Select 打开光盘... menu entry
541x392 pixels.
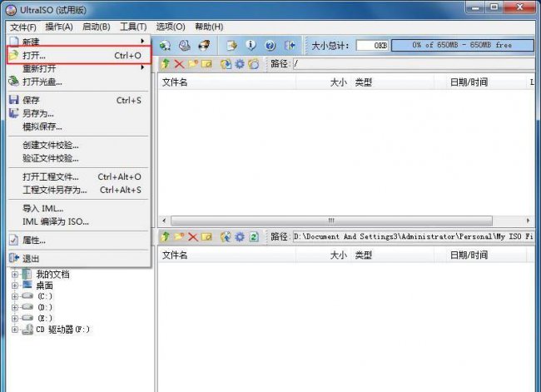coord(79,82)
